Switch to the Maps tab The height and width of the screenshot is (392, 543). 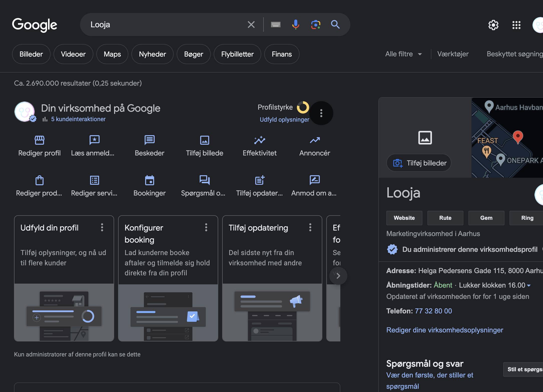112,54
